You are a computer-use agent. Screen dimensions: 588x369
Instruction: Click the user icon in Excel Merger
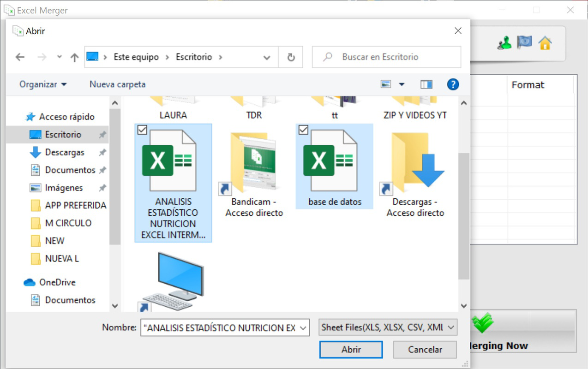(504, 44)
